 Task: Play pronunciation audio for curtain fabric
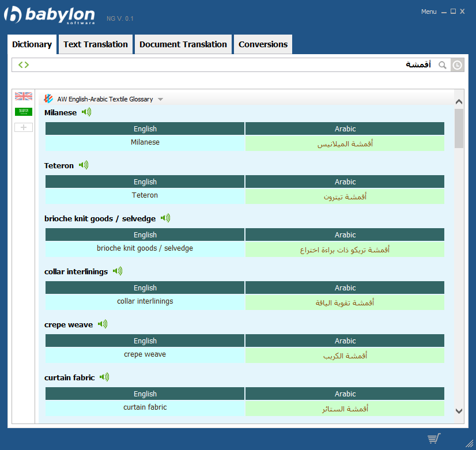pyautogui.click(x=104, y=377)
